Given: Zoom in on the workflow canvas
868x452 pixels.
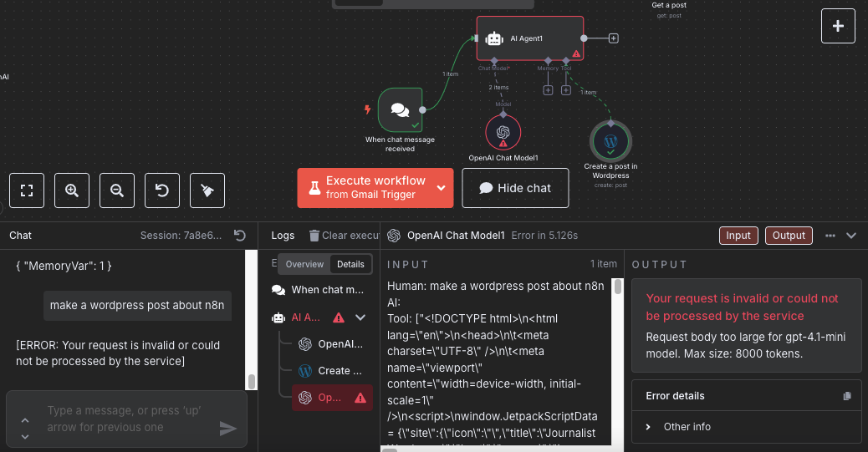Looking at the screenshot, I should pyautogui.click(x=72, y=190).
